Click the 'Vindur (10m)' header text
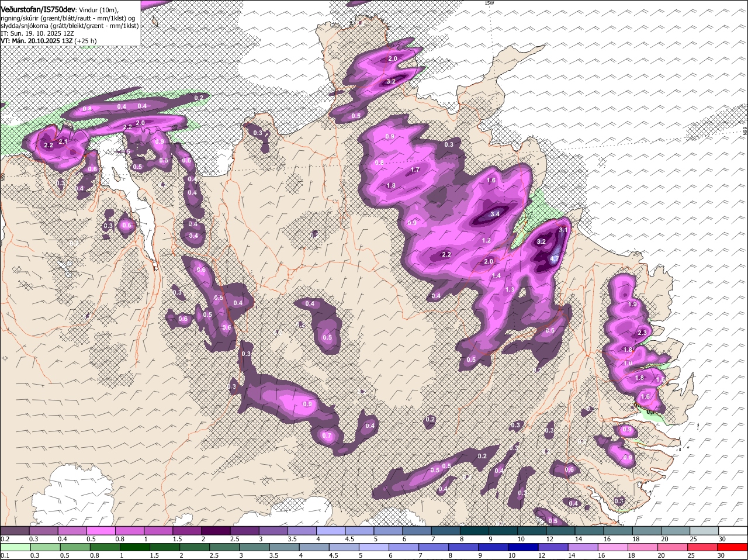Viewport: 748px width, 560px height. click(98, 11)
